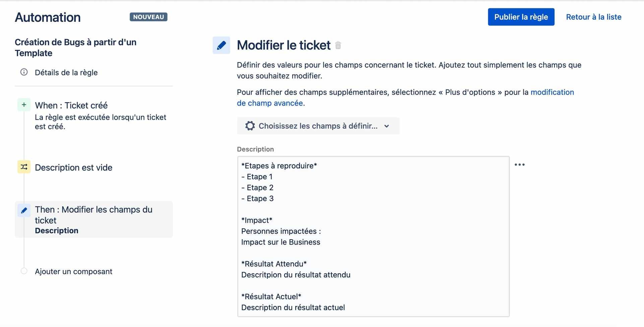The width and height of the screenshot is (644, 327).
Task: Open the three-dot menu beside Description field
Action: pyautogui.click(x=519, y=165)
